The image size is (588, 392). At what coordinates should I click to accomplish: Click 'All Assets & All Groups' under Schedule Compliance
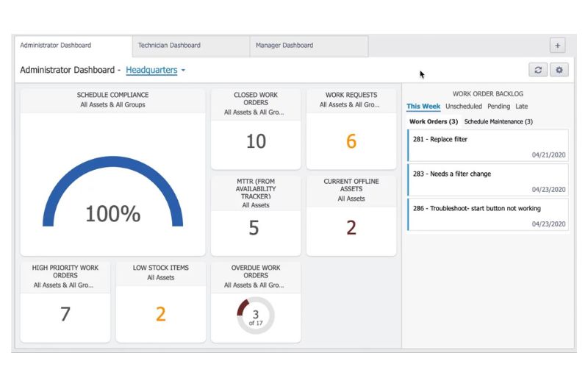pyautogui.click(x=113, y=104)
